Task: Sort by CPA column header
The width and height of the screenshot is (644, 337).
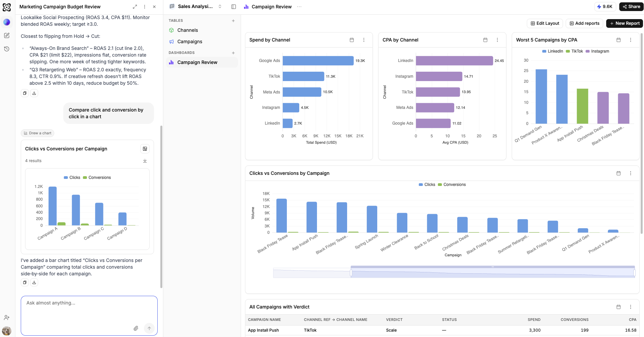Action: [633, 320]
